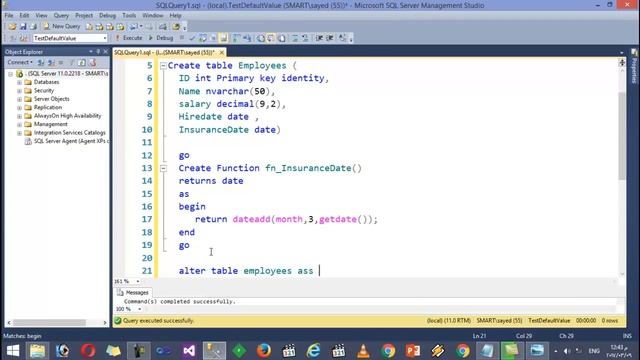Close the SQLQuery1.sql tab
The height and width of the screenshot is (360, 640).
pos(222,53)
